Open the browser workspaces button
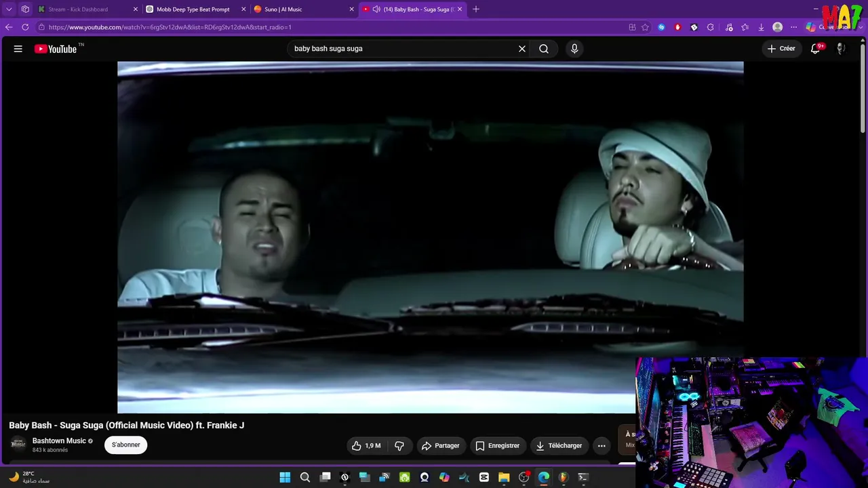 (25, 9)
